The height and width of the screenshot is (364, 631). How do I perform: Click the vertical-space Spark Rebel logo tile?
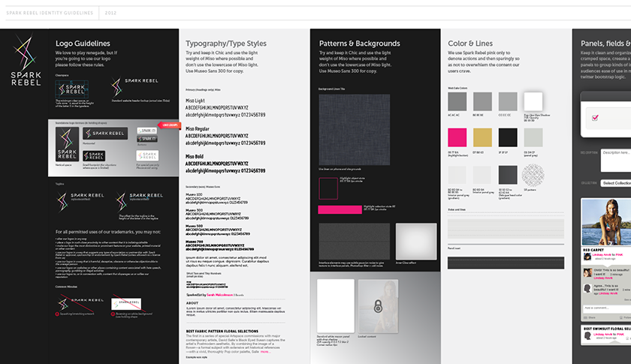(x=67, y=144)
